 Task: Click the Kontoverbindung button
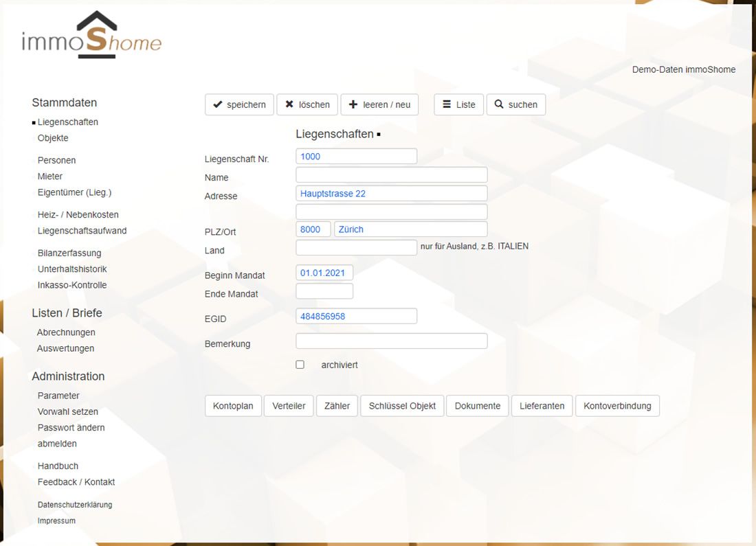[617, 406]
